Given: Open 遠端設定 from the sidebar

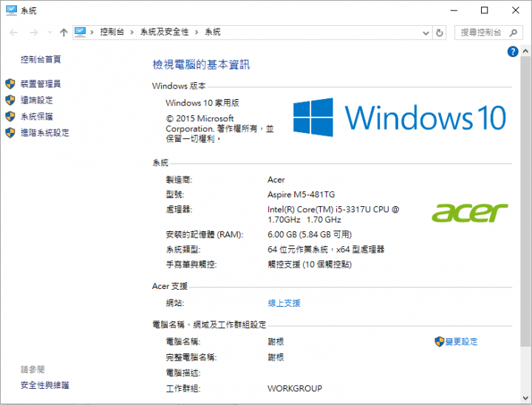Looking at the screenshot, I should click(x=37, y=101).
